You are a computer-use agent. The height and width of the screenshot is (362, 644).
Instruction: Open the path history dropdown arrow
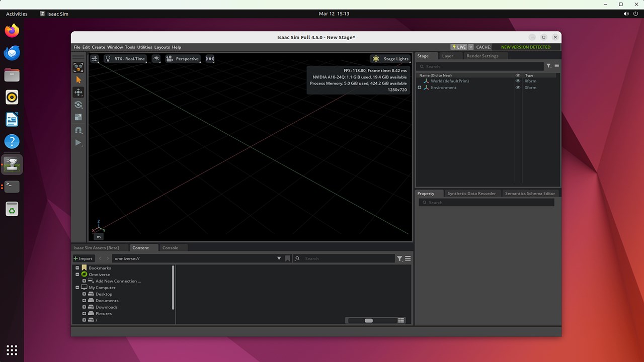tap(279, 258)
